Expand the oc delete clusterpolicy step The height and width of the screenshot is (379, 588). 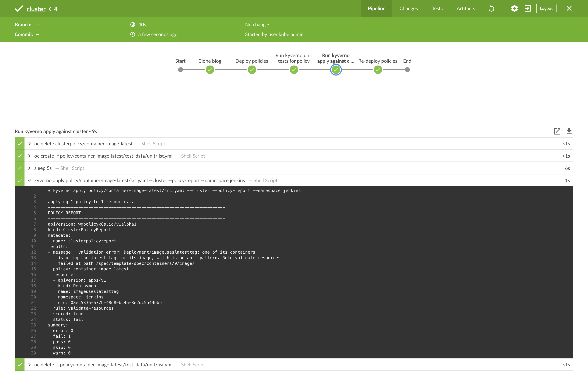30,144
